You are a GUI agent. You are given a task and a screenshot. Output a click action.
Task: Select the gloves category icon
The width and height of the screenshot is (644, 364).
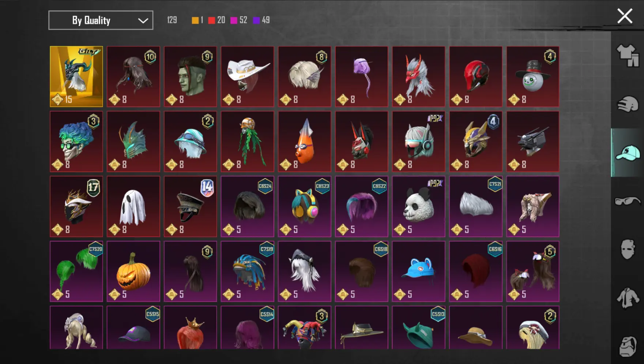[x=628, y=104]
